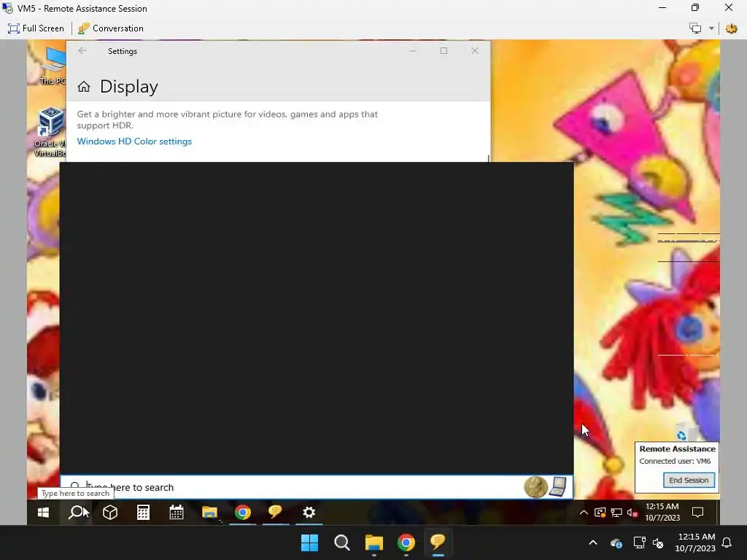Screen dimensions: 747x560
Task: Click Show desktop strip at remote taskbar end
Action: (718, 513)
